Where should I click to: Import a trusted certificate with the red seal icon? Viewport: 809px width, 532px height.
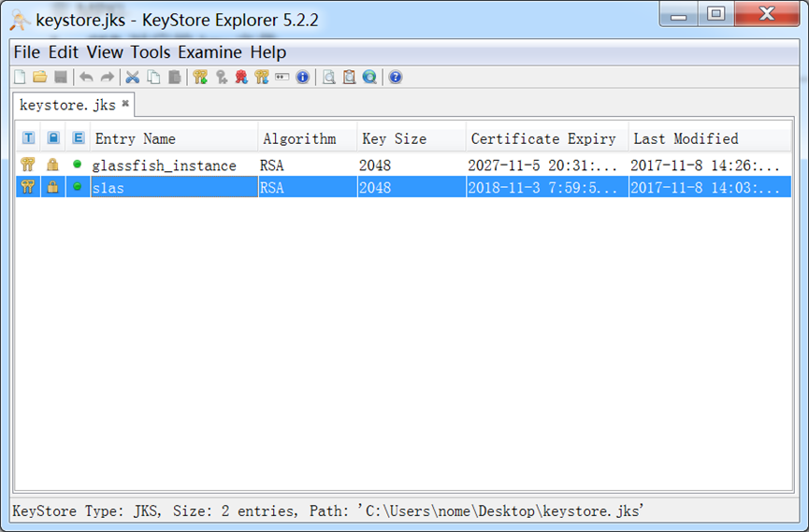(x=241, y=78)
